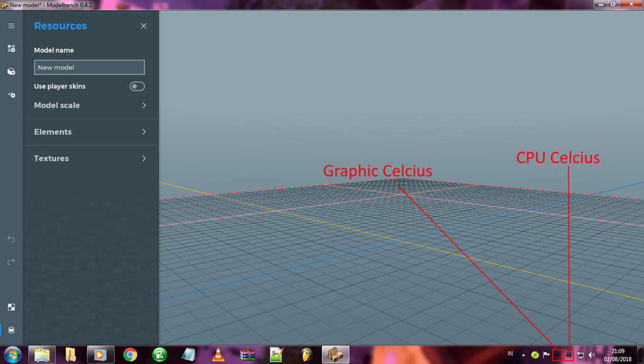Expand the Elements section

point(143,132)
